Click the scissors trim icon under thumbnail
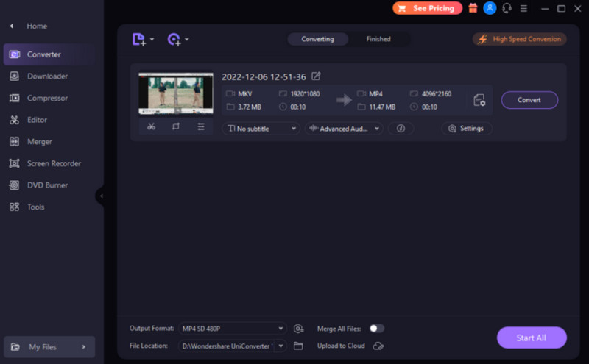This screenshot has width=589, height=364. [151, 126]
